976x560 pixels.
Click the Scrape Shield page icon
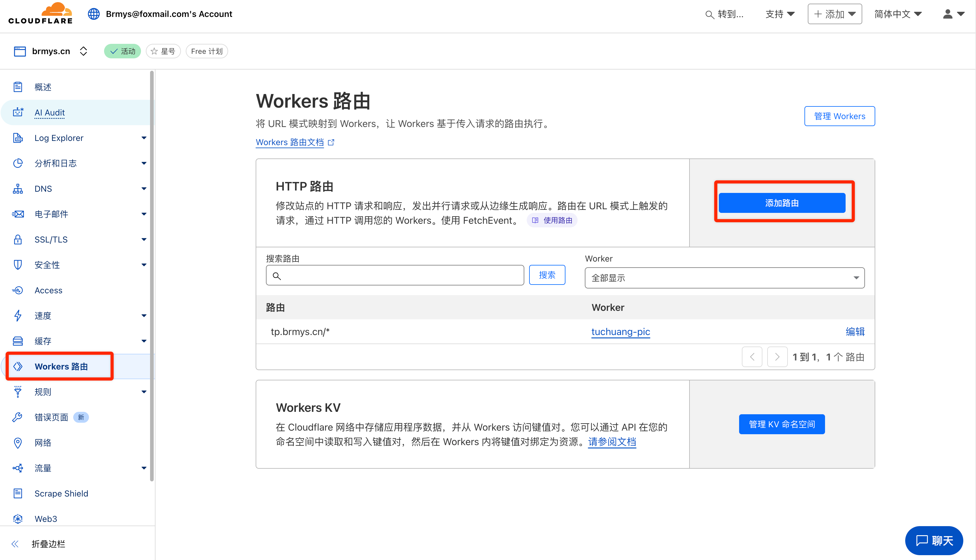(18, 493)
